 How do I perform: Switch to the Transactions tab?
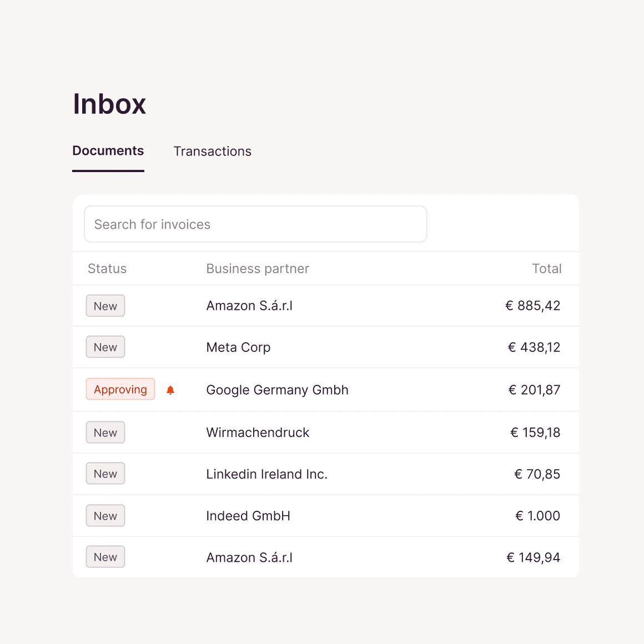pyautogui.click(x=212, y=152)
